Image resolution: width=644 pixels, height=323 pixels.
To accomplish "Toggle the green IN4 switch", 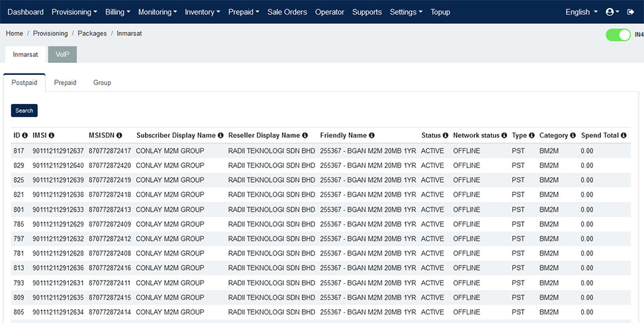I will point(618,35).
